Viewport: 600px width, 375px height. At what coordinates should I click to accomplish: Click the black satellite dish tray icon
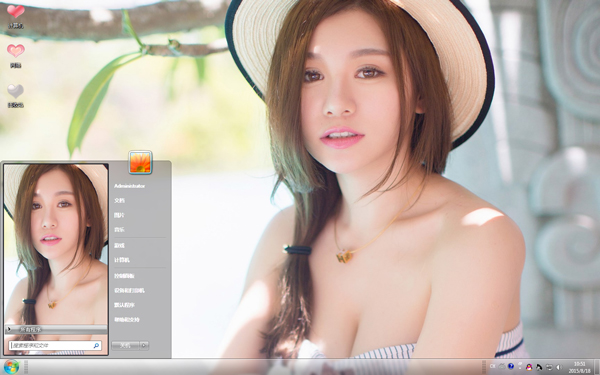click(x=539, y=367)
